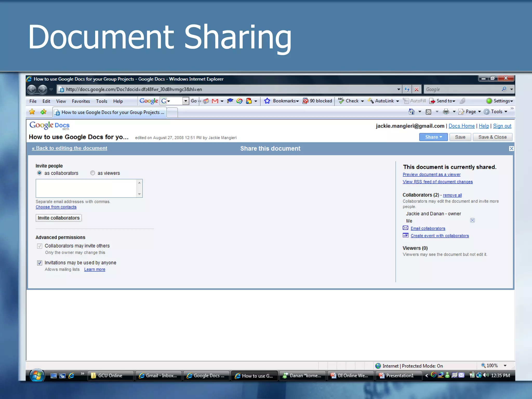Click Choose from contacts link

tap(56, 207)
